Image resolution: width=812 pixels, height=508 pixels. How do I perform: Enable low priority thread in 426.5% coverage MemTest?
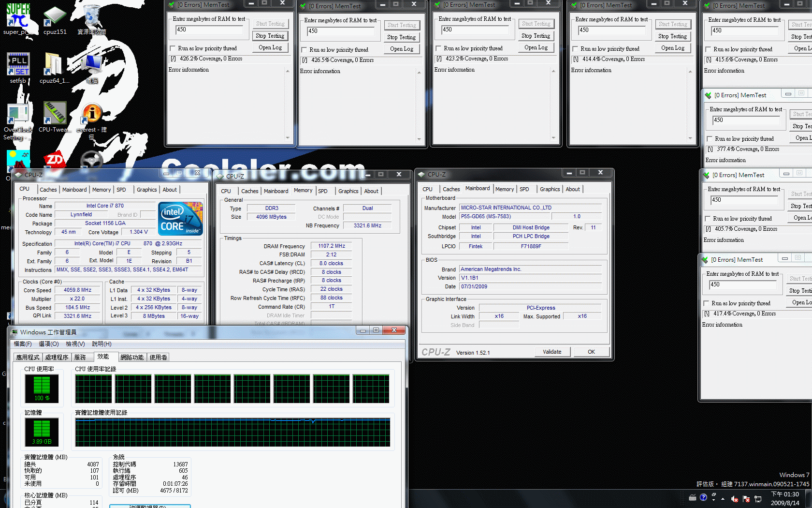(x=304, y=50)
